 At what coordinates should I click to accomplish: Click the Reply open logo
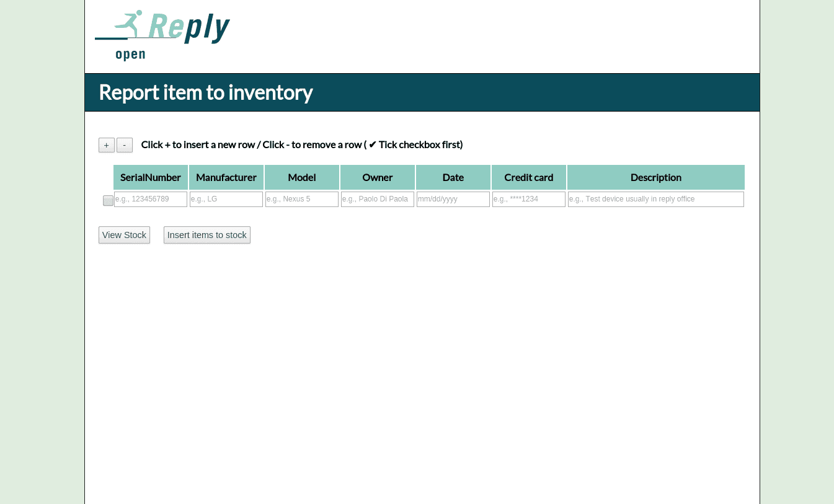[162, 35]
